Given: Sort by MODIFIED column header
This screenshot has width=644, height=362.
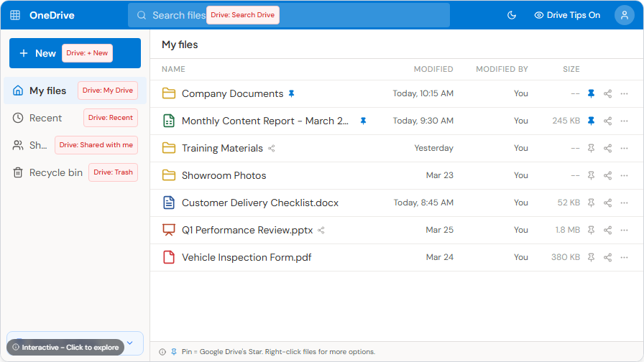Looking at the screenshot, I should (433, 69).
